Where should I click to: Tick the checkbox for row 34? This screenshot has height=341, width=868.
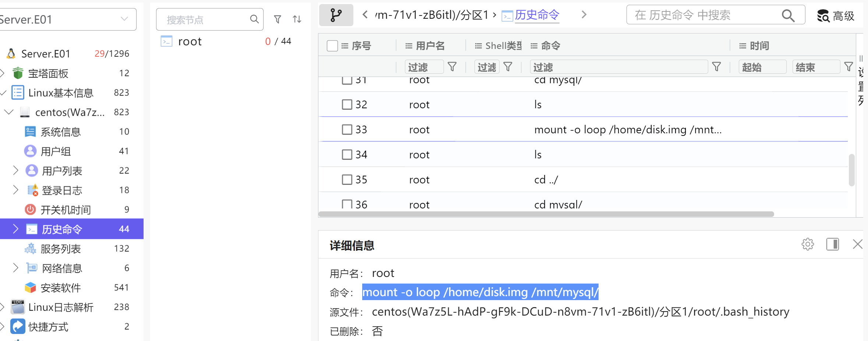click(x=347, y=155)
